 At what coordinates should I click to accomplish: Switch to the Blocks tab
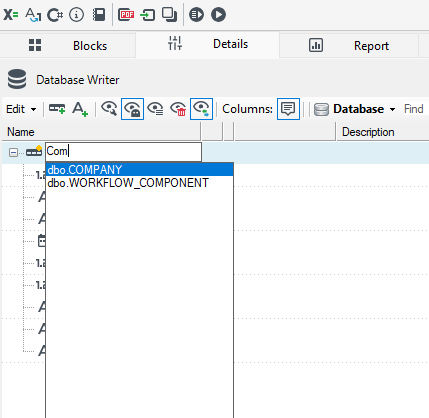tap(68, 45)
